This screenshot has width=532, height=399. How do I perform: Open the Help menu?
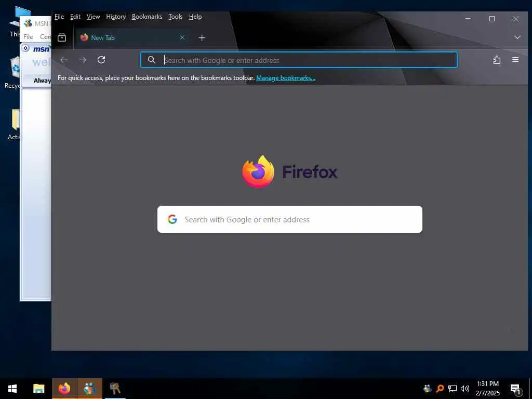(195, 17)
